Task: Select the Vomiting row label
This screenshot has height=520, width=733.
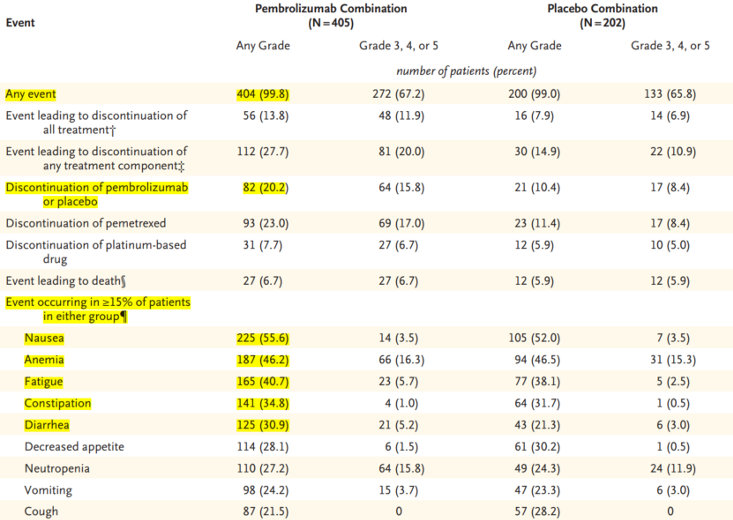Action: click(50, 490)
